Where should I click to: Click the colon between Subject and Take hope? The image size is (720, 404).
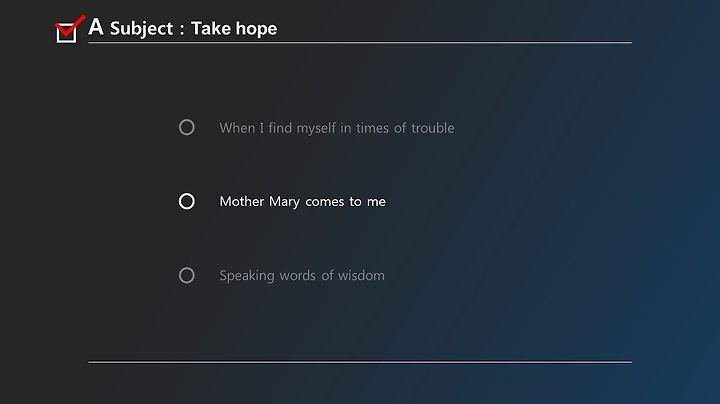pos(182,30)
